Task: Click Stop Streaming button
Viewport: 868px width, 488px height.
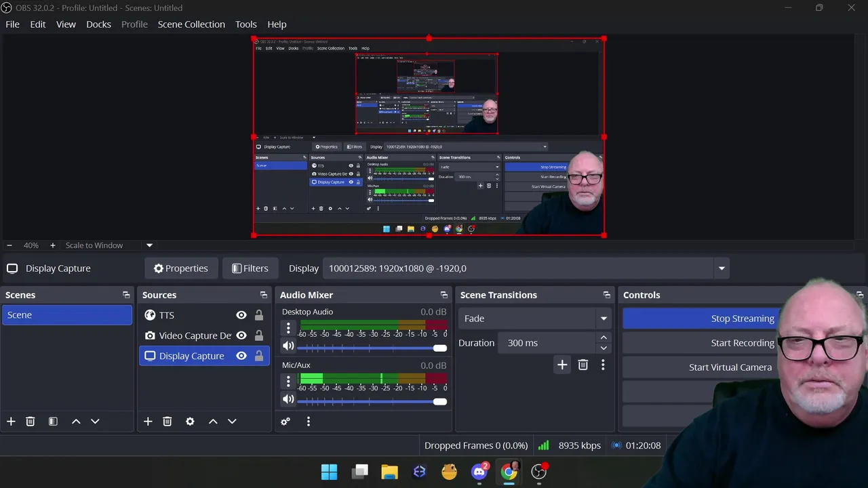Action: 743,319
